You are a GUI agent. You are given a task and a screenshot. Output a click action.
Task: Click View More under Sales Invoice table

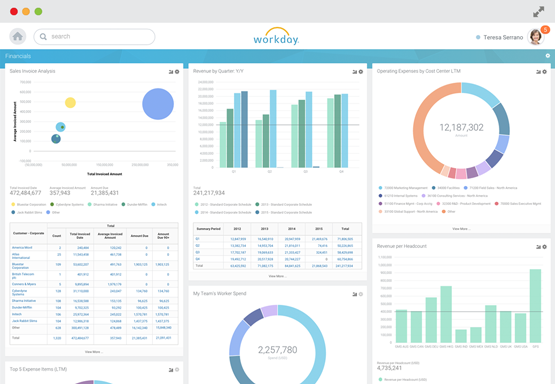[x=94, y=352]
